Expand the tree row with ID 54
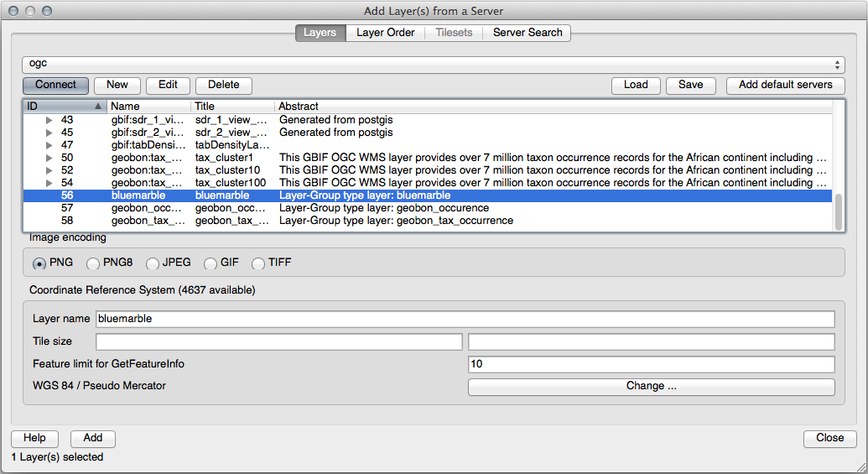This screenshot has width=868, height=474. [x=49, y=183]
